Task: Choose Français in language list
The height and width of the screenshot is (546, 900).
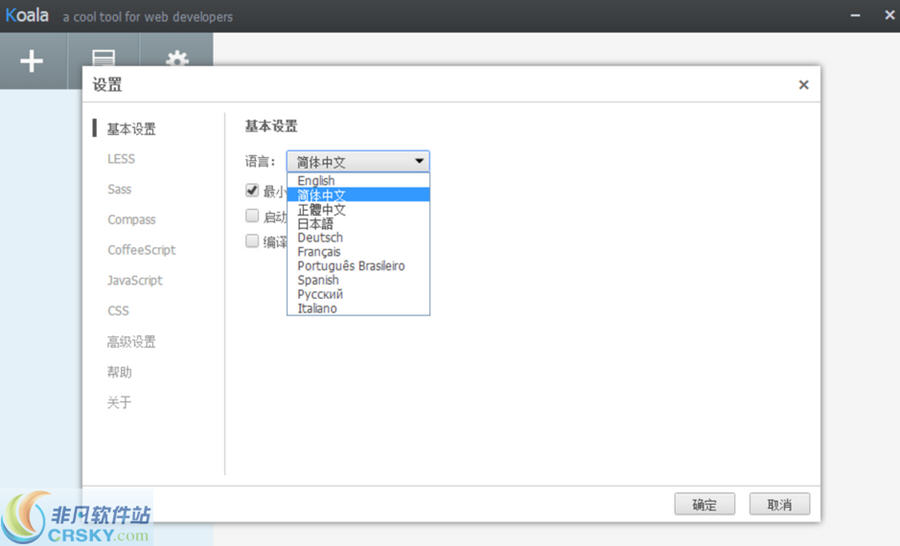Action: (x=358, y=251)
